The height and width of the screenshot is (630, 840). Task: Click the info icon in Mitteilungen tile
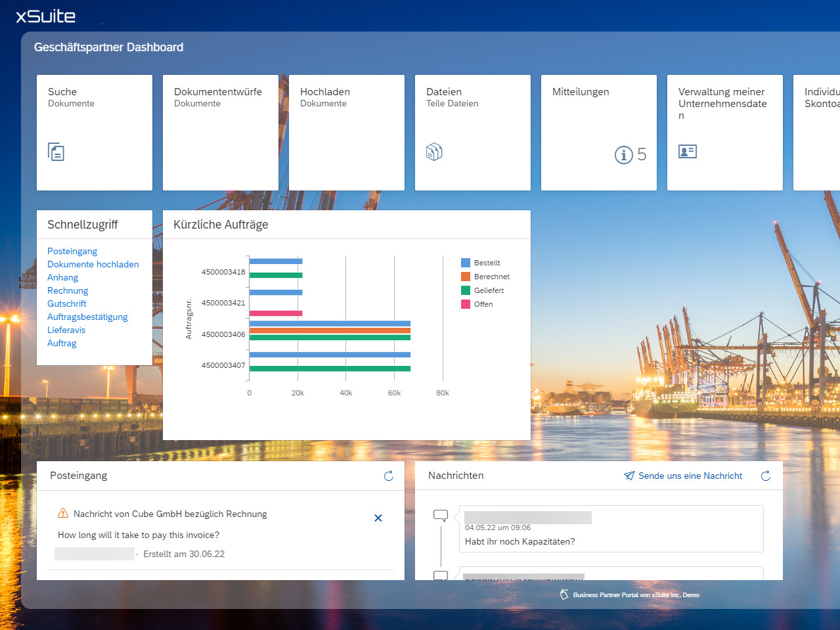[x=623, y=155]
